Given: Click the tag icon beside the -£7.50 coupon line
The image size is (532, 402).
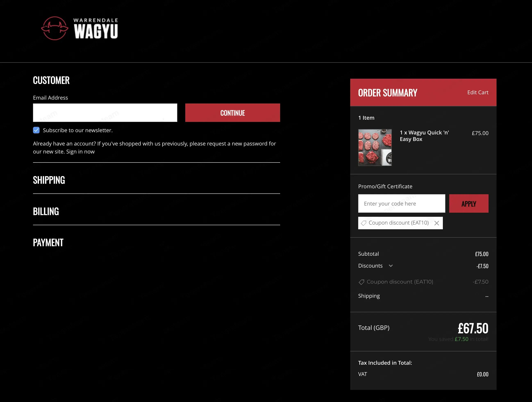Looking at the screenshot, I should pos(361,282).
